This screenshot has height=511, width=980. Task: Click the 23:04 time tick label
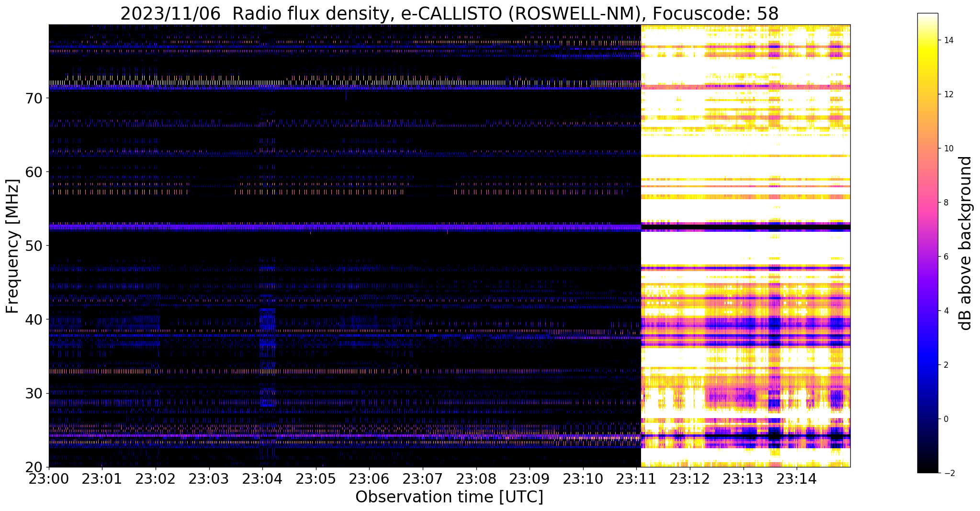[x=262, y=479]
